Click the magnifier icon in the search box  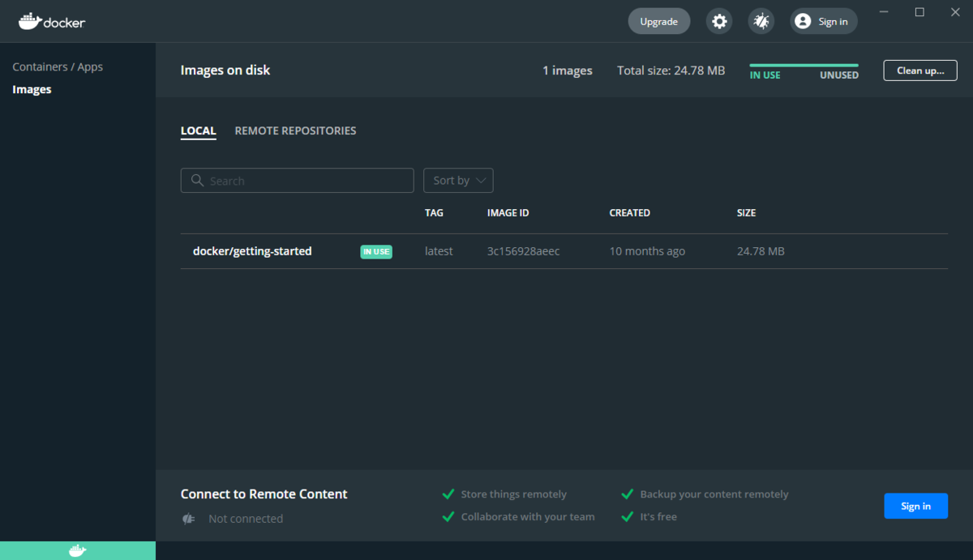(197, 181)
